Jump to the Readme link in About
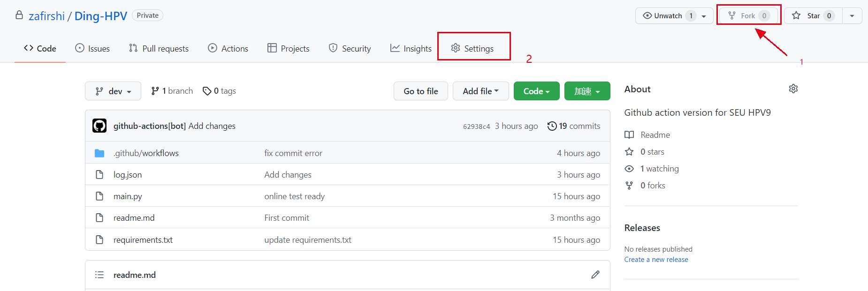 tap(647, 135)
